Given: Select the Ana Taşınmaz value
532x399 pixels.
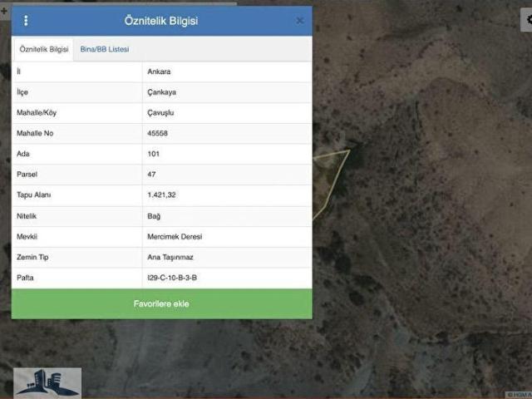Looking at the screenshot, I should 170,258.
